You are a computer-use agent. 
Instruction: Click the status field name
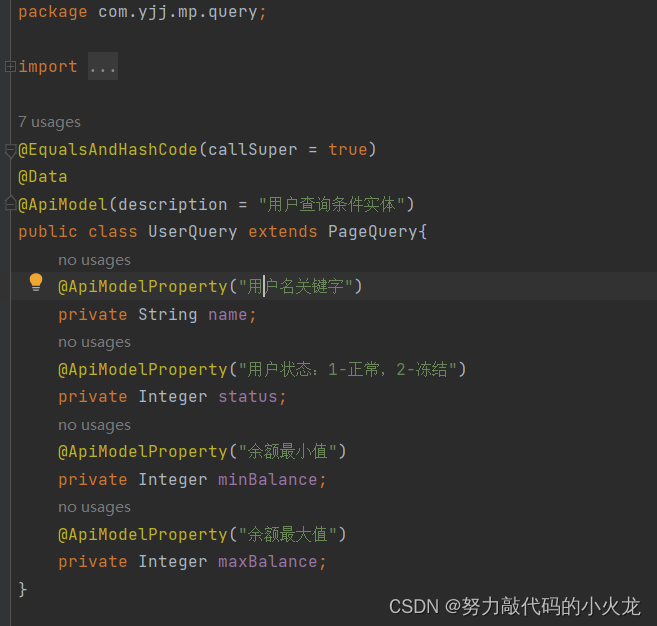(x=250, y=397)
